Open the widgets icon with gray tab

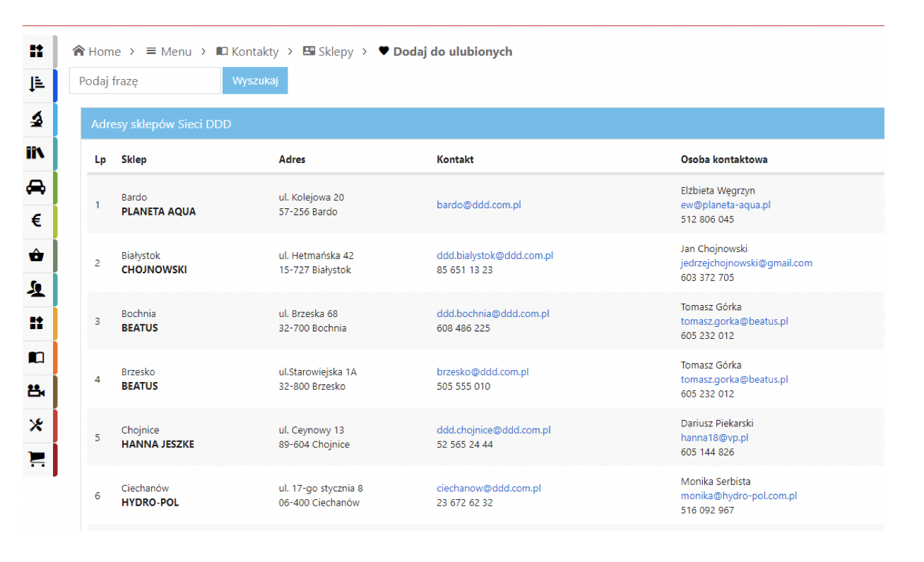[x=37, y=51]
